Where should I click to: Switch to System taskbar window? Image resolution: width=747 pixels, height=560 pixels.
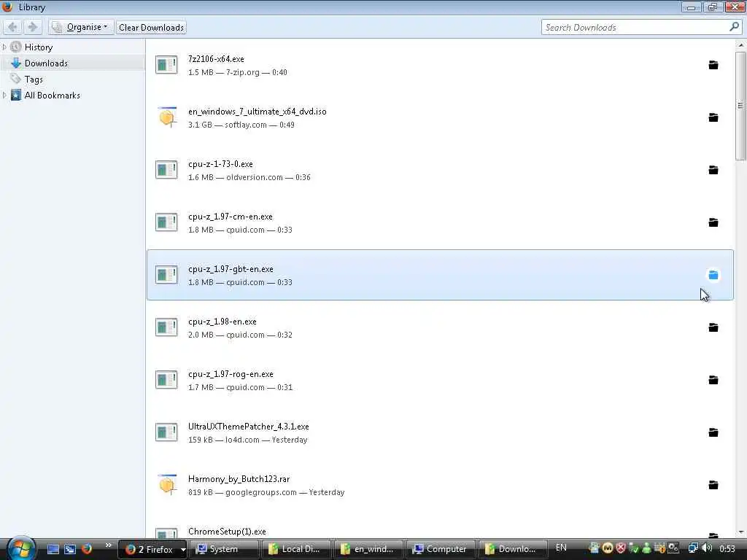point(224,550)
